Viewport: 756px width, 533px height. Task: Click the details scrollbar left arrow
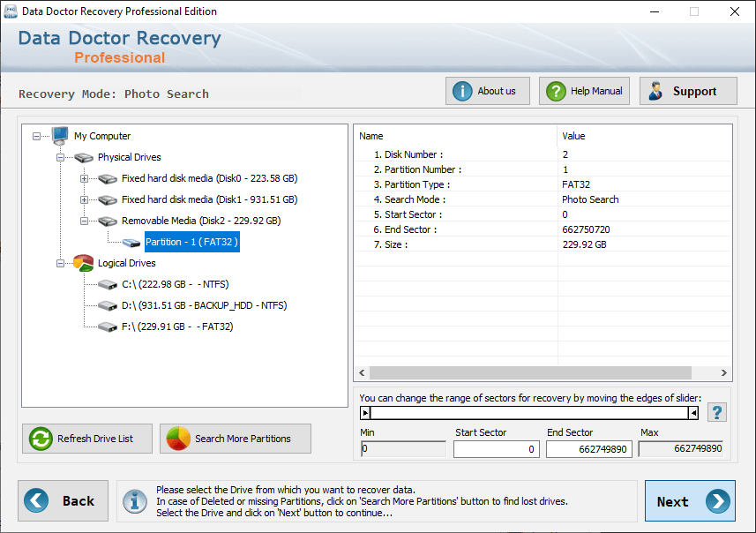coord(362,373)
